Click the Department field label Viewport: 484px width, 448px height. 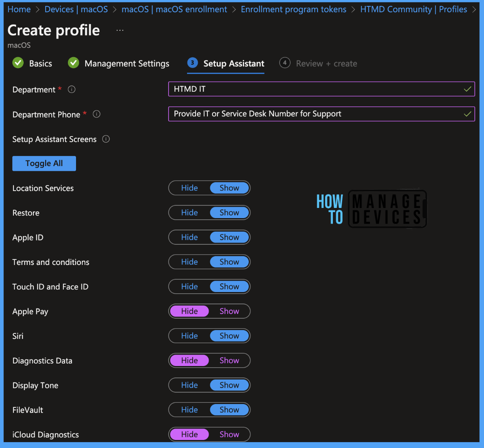[34, 90]
